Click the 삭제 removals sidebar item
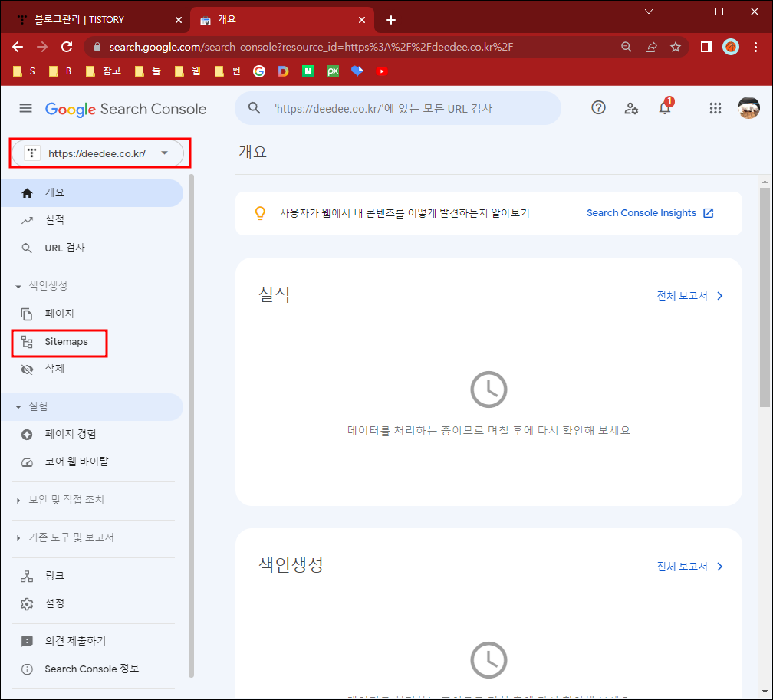 click(x=54, y=368)
